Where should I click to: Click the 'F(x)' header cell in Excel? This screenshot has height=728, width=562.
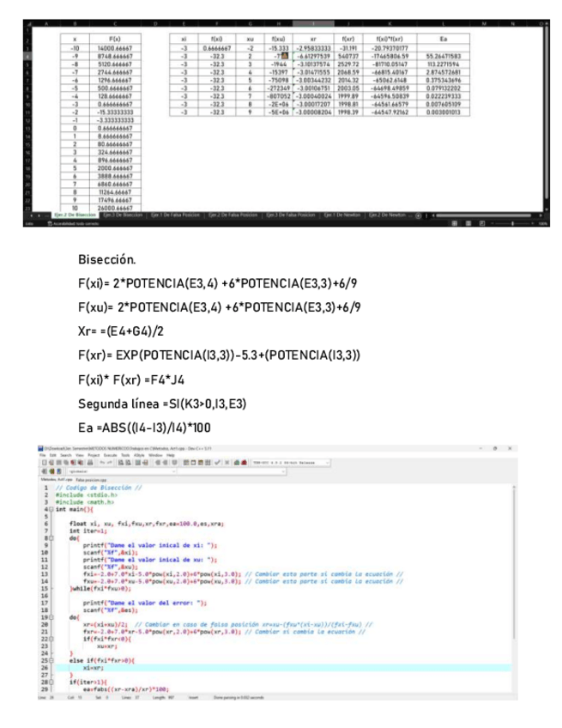[115, 39]
